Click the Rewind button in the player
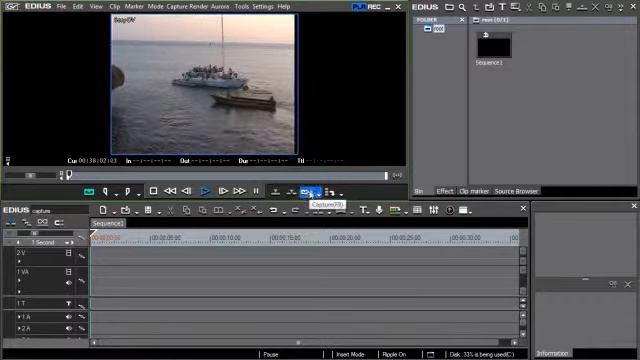The height and width of the screenshot is (360, 640). point(170,191)
